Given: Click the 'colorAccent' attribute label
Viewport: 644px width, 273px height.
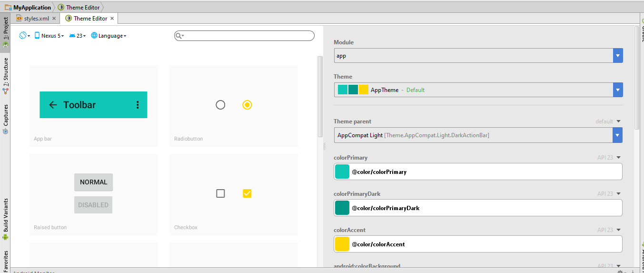Looking at the screenshot, I should [350, 230].
